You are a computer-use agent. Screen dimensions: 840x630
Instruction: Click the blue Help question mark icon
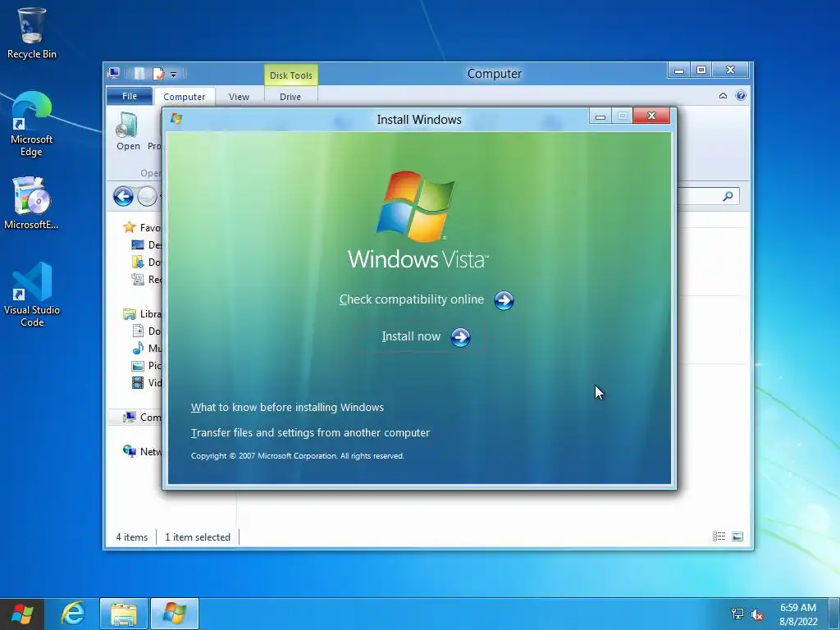point(741,95)
